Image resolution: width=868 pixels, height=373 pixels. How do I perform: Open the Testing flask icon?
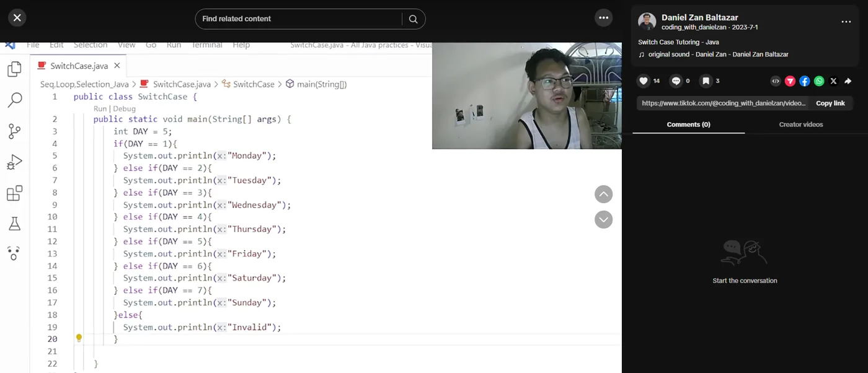coord(14,224)
